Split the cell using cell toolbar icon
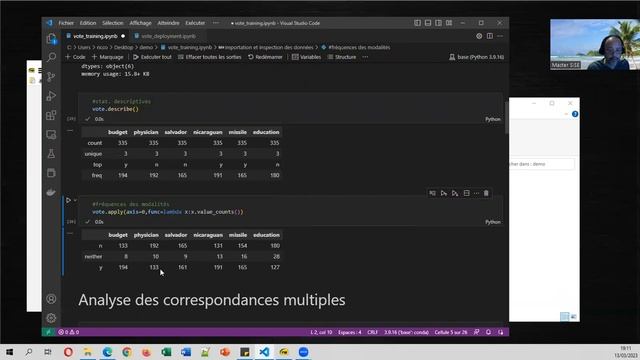This screenshot has height=360, width=640. point(467,193)
